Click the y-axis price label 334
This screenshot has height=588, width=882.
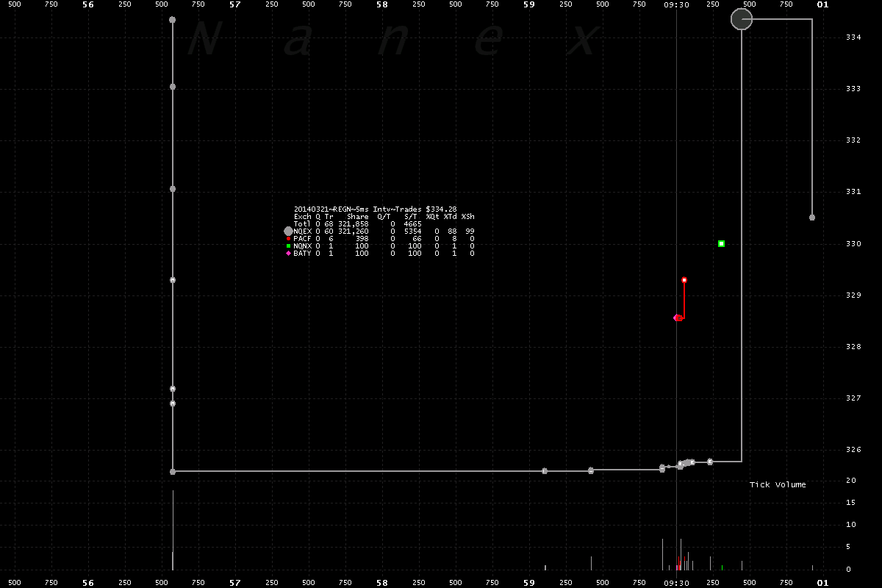[853, 37]
